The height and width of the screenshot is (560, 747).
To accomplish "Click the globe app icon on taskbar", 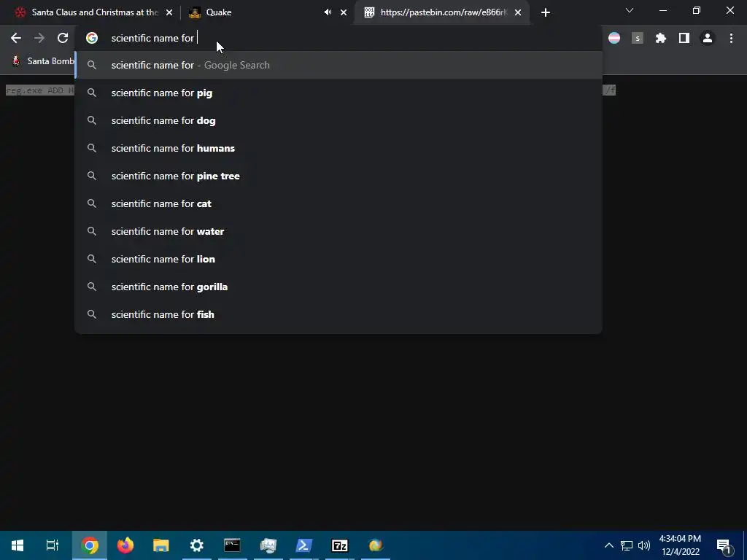I will (x=376, y=545).
